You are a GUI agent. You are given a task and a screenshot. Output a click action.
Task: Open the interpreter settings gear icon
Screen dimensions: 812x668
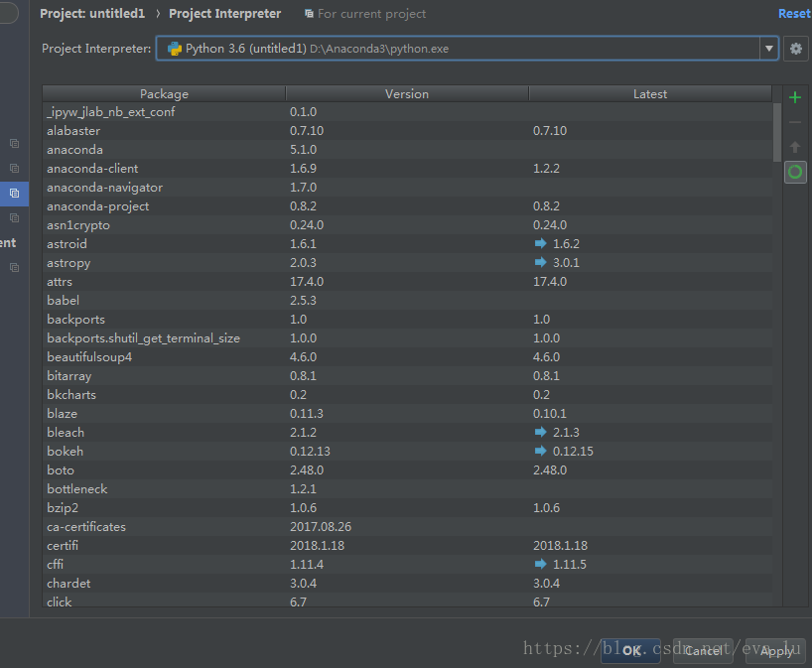pos(796,49)
